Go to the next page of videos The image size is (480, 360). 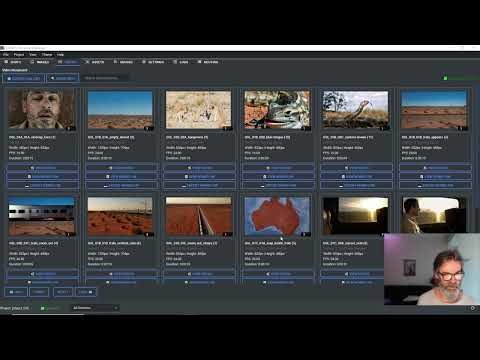62,292
